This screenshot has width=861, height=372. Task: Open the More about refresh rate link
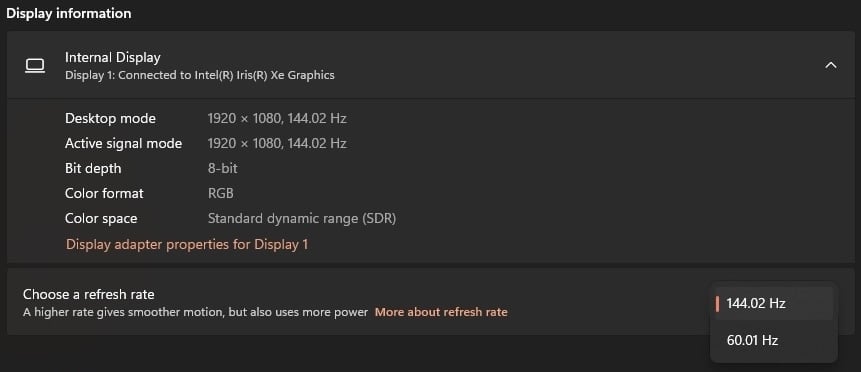pos(441,312)
